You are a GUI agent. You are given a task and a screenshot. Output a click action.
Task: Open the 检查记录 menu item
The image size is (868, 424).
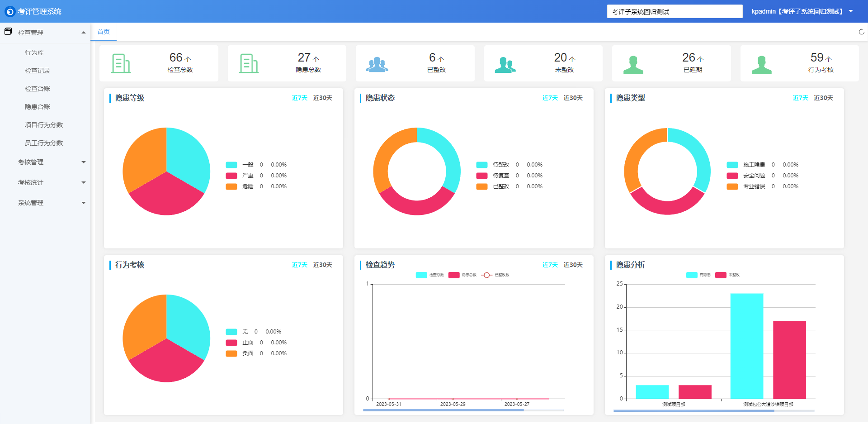tap(38, 71)
